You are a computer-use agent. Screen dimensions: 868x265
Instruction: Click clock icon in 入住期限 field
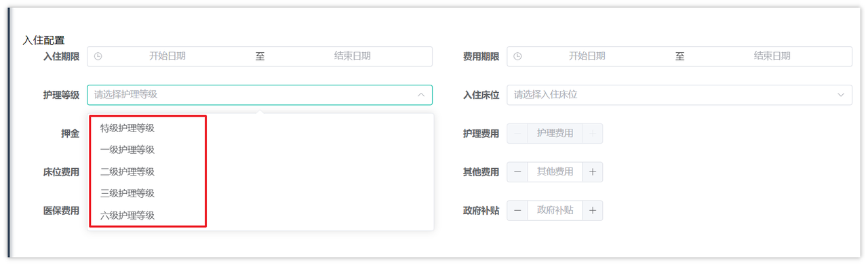click(98, 56)
